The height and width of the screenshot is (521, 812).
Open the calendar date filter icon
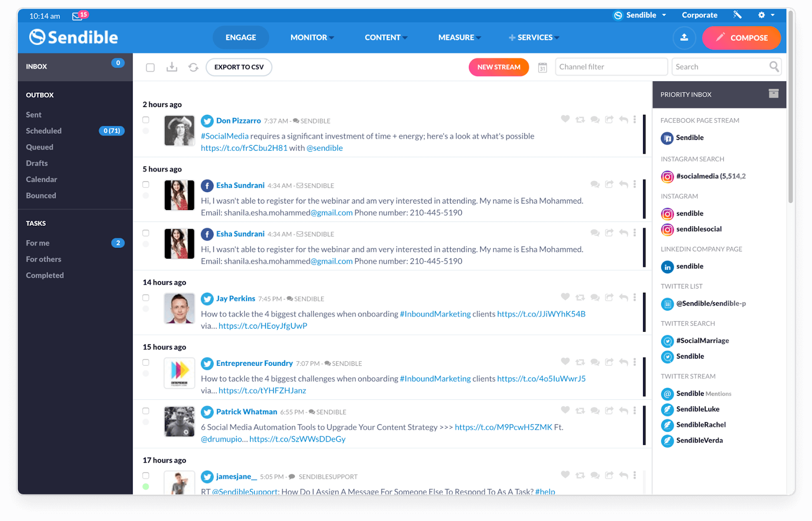pyautogui.click(x=543, y=67)
